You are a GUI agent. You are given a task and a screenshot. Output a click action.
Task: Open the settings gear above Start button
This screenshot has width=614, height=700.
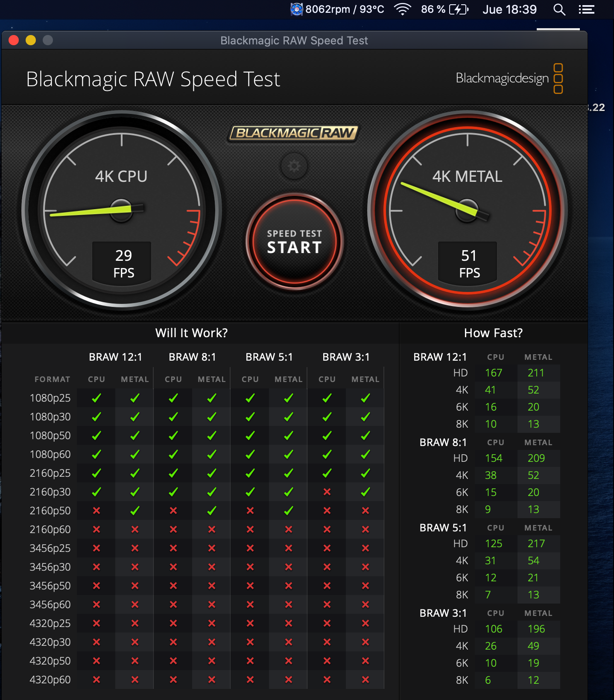[294, 166]
